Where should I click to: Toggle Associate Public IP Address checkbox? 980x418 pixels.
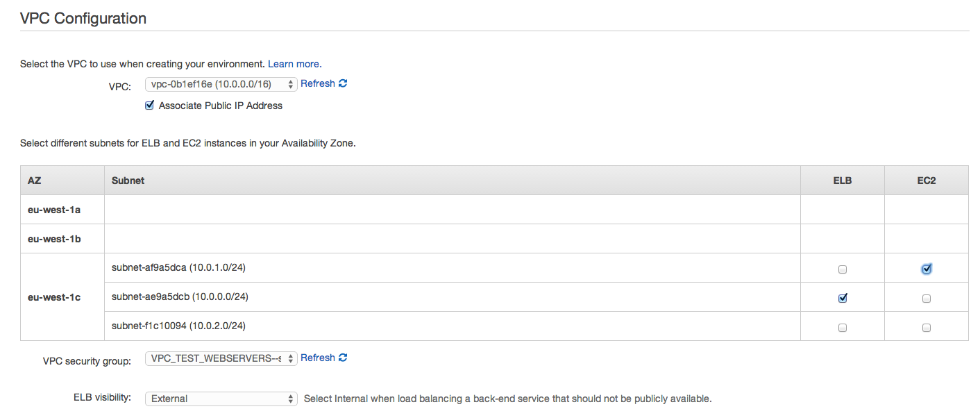[x=149, y=106]
